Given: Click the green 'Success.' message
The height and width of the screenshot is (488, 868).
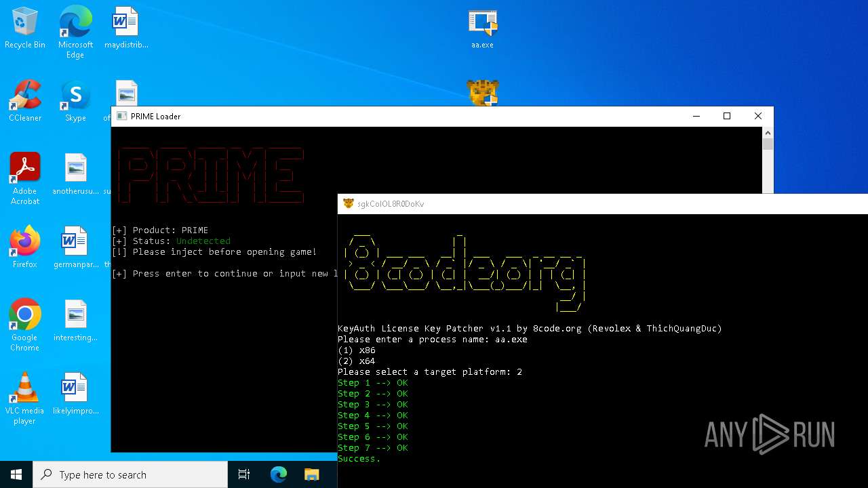Looking at the screenshot, I should [x=359, y=458].
